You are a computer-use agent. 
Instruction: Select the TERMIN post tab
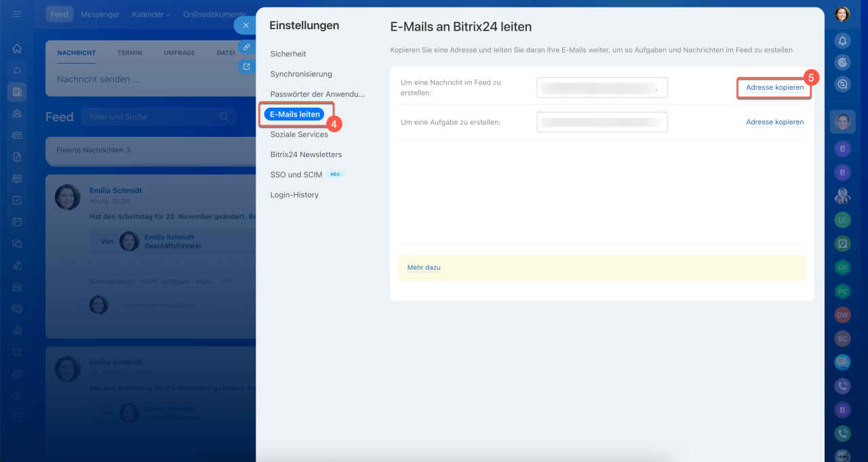click(130, 53)
